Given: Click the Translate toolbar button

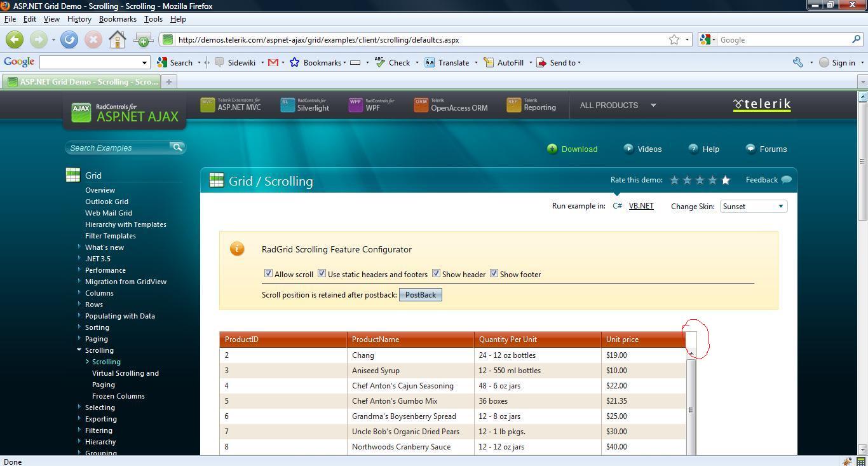Looking at the screenshot, I should pos(447,62).
